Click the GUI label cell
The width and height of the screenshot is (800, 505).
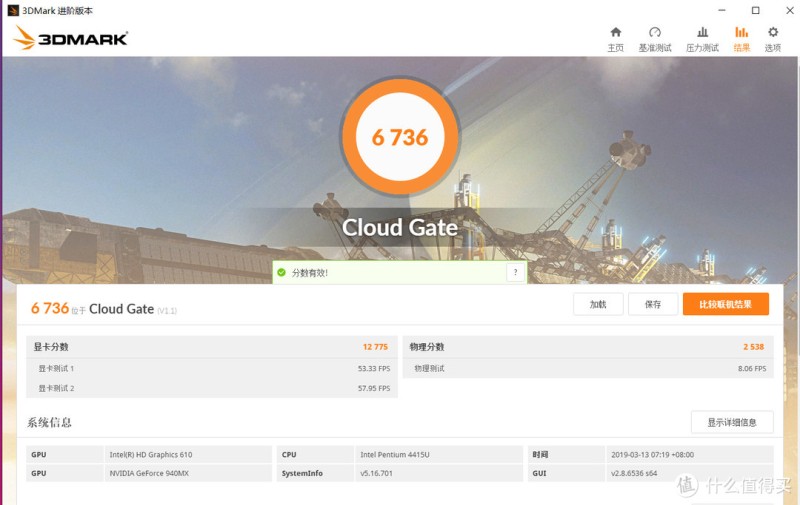click(x=566, y=473)
